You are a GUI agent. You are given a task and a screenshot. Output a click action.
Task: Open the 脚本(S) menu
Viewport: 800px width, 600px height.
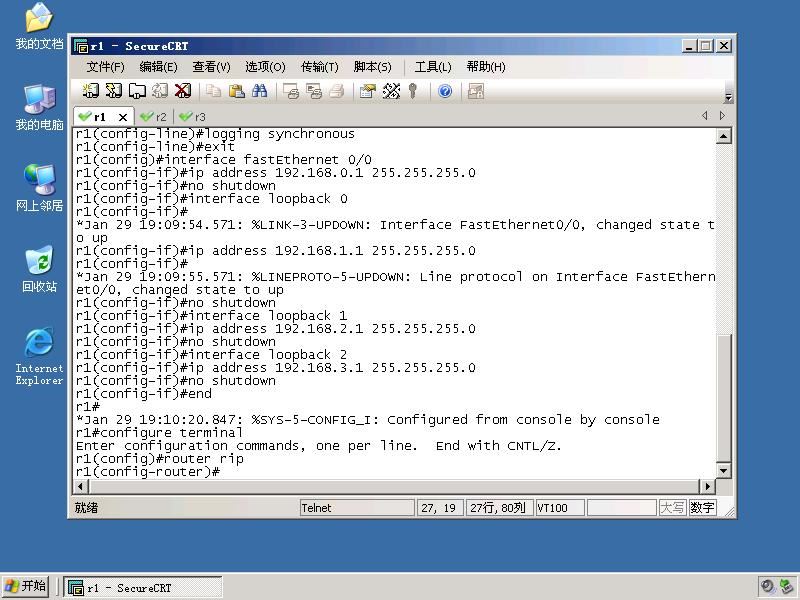pos(372,67)
